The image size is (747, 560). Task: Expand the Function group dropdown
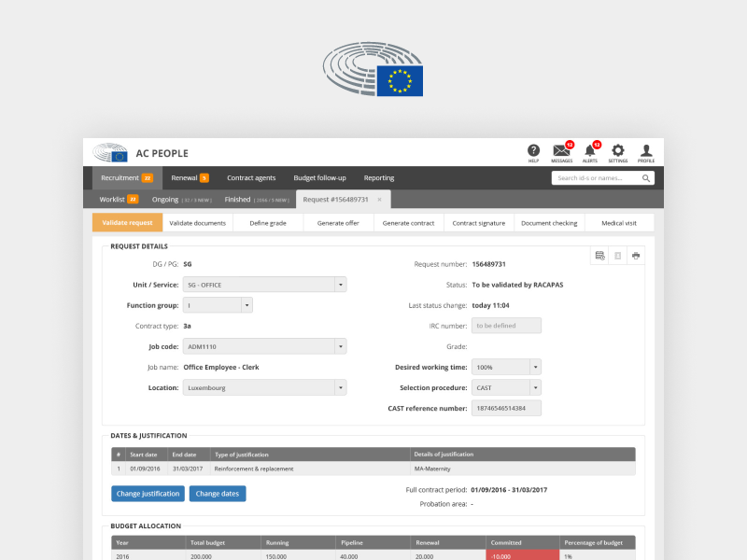point(247,305)
